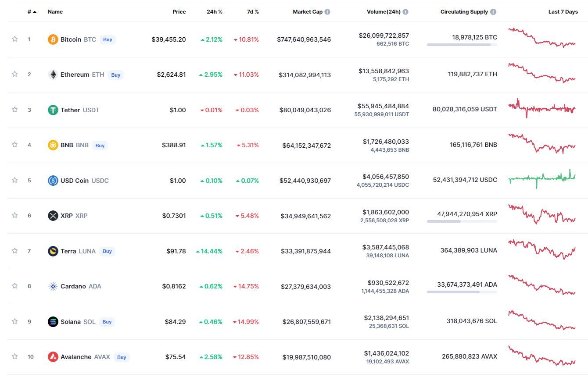Click the Avalanche Buy button
588x377 pixels.
coord(122,357)
